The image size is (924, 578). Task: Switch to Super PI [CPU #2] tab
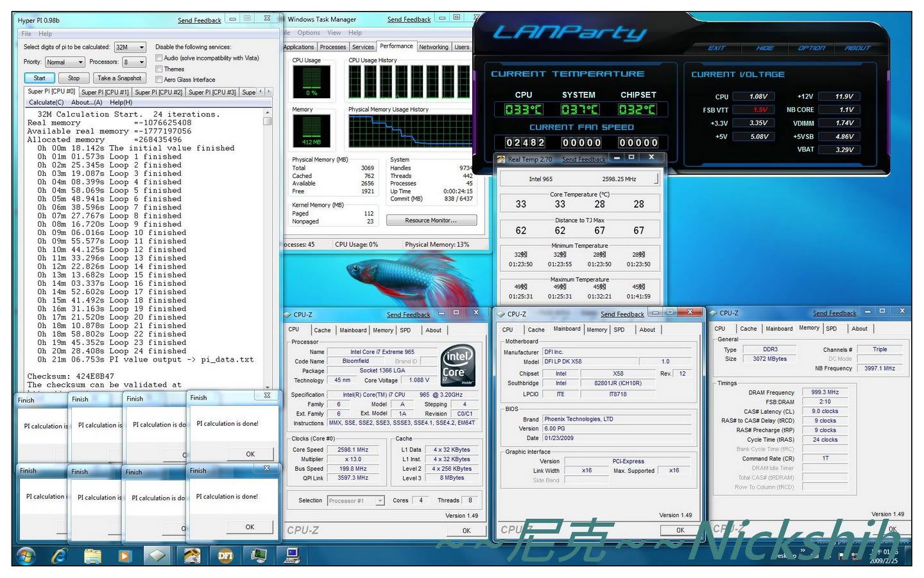158,92
